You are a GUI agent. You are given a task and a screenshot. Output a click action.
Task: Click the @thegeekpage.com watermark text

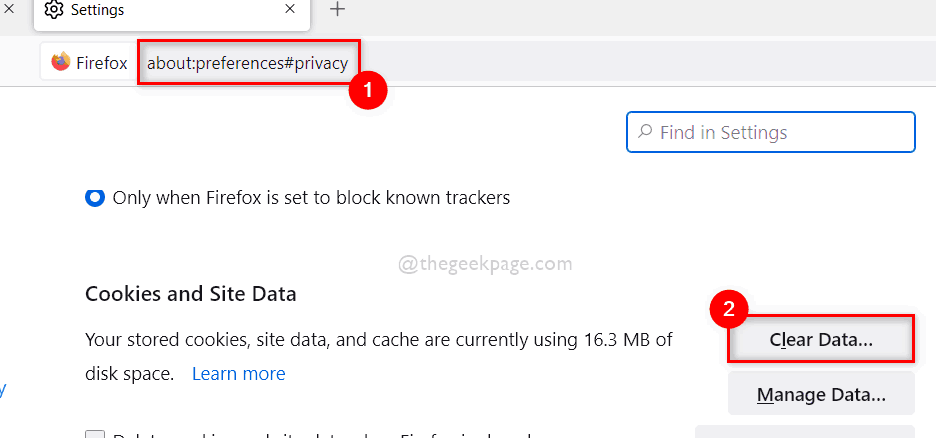point(485,264)
